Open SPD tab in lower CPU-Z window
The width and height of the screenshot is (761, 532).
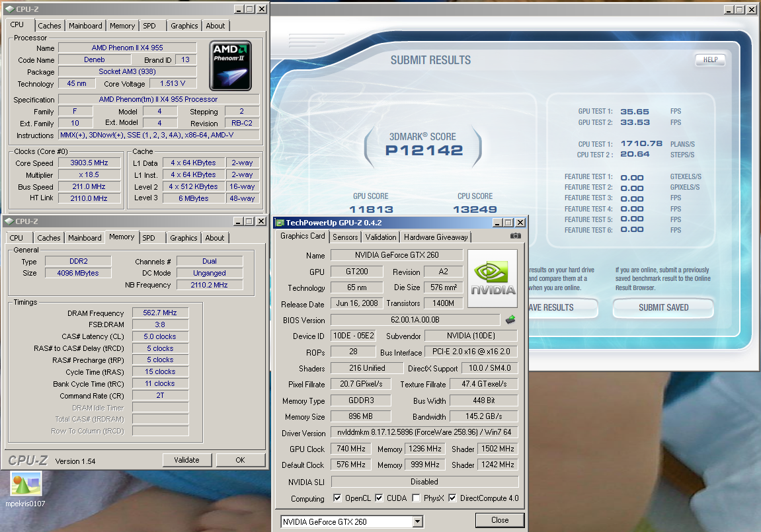coord(149,238)
